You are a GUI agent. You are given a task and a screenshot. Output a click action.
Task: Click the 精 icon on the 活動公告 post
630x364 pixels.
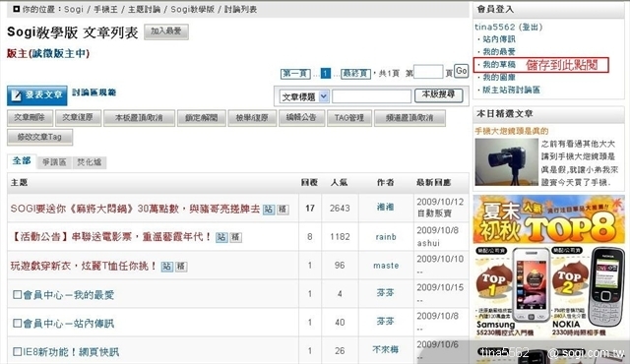point(235,237)
